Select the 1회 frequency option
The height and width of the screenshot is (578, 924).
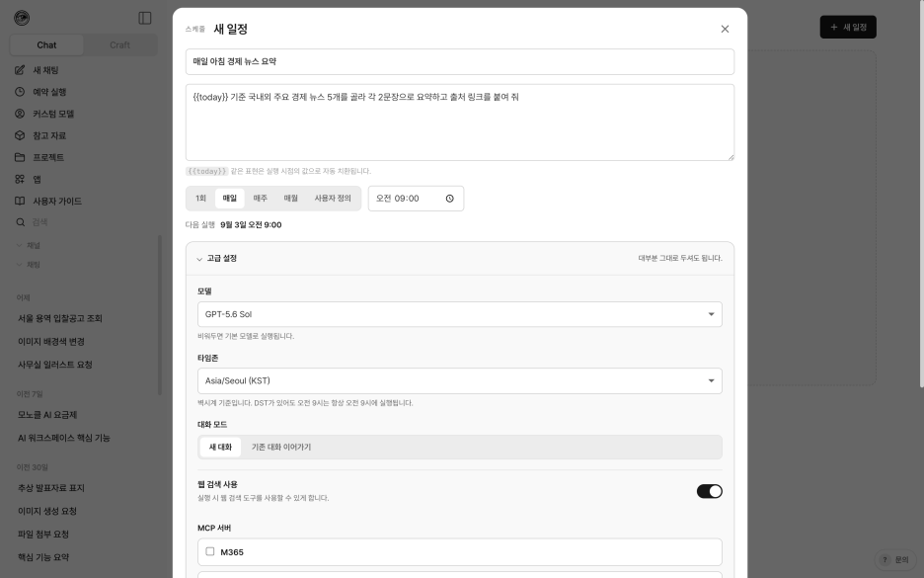tap(201, 199)
